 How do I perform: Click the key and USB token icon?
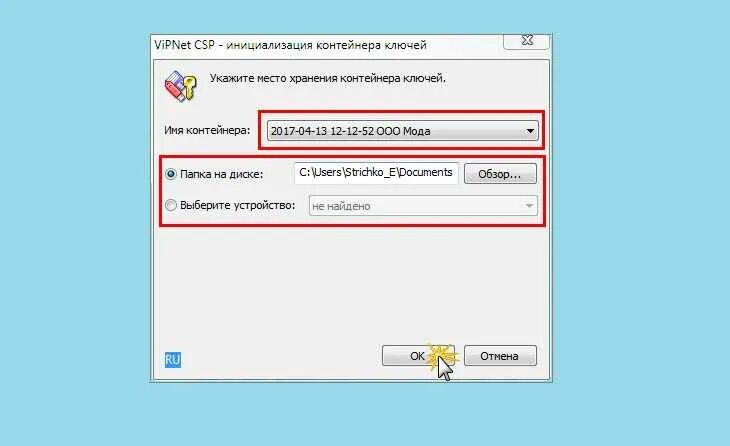tap(181, 86)
